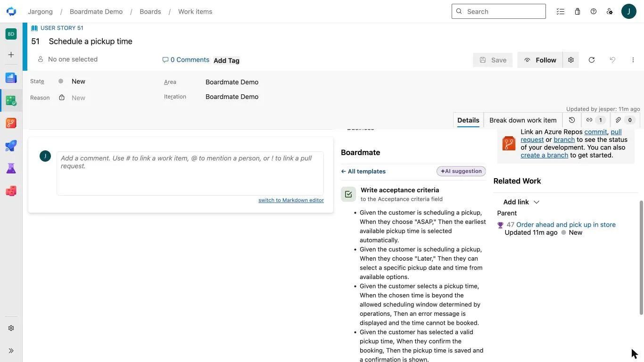Open the Boards hub icon
This screenshot has height=362, width=644.
coord(11,100)
